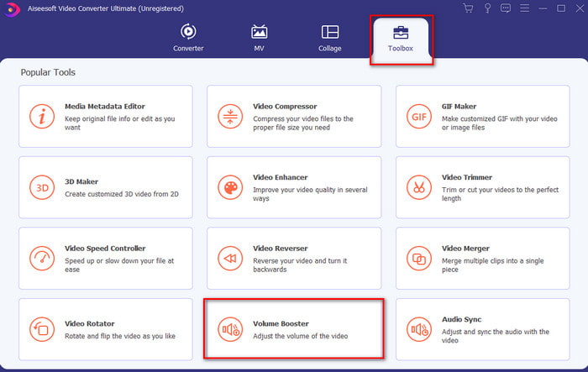Viewport: 588px width, 372px height.
Task: Open Video Rotator title
Action: pos(90,323)
